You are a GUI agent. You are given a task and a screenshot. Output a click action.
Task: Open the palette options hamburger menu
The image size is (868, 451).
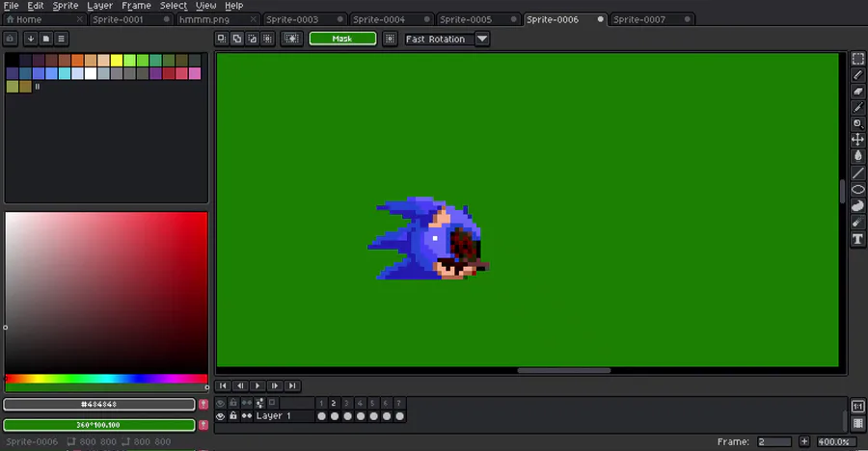pyautogui.click(x=62, y=39)
